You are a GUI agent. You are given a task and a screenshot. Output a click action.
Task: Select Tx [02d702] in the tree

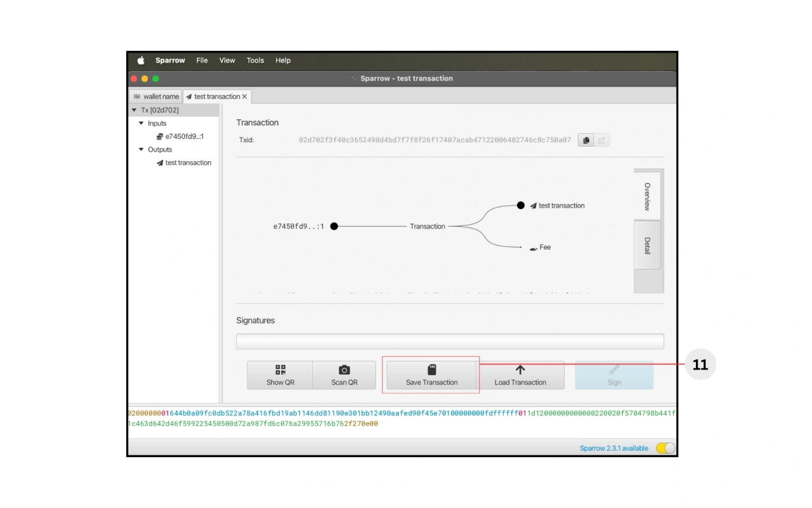click(x=160, y=110)
